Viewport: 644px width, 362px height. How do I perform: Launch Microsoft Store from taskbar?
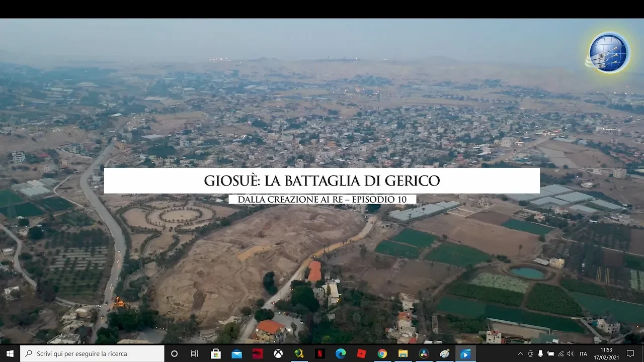(x=216, y=353)
